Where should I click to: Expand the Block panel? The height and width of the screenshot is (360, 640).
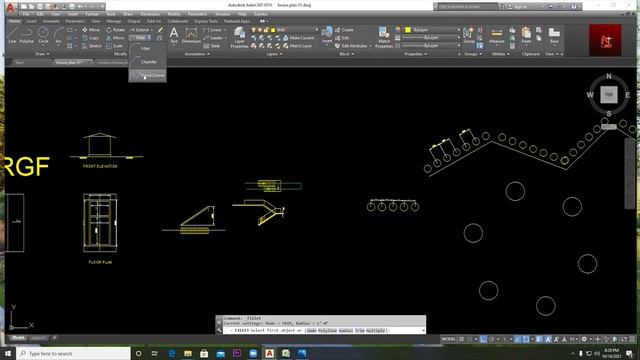coord(347,54)
